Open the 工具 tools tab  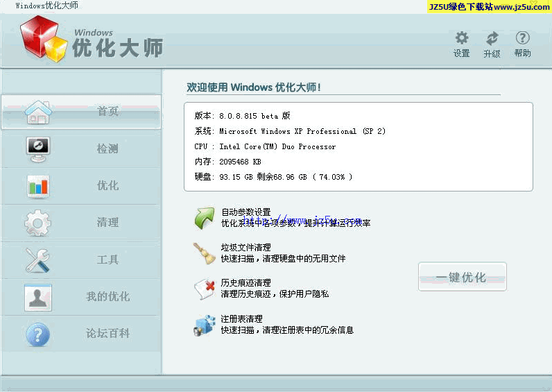[x=81, y=259]
